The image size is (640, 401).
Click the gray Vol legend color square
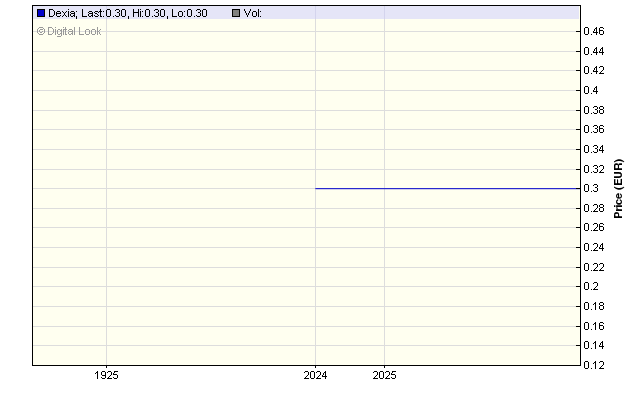click(x=236, y=13)
